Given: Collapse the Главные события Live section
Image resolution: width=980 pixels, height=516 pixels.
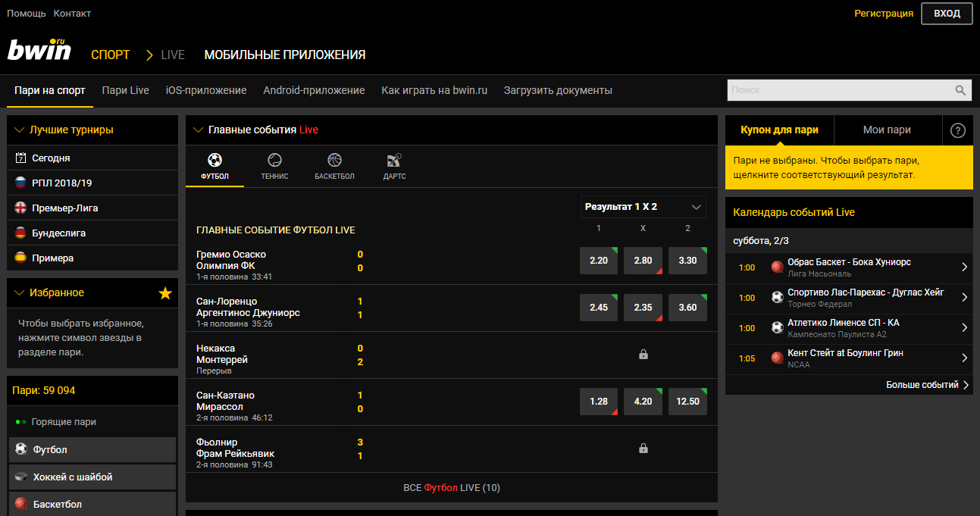Looking at the screenshot, I should coord(198,130).
